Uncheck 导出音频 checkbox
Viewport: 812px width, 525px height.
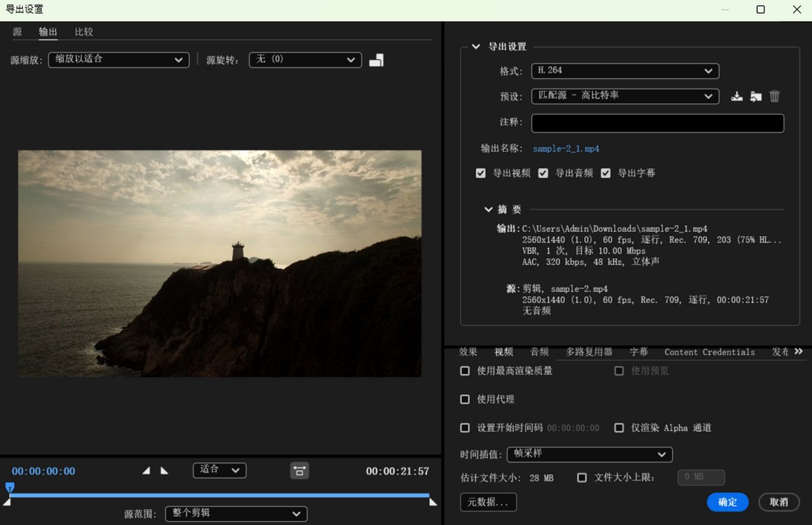coord(543,173)
